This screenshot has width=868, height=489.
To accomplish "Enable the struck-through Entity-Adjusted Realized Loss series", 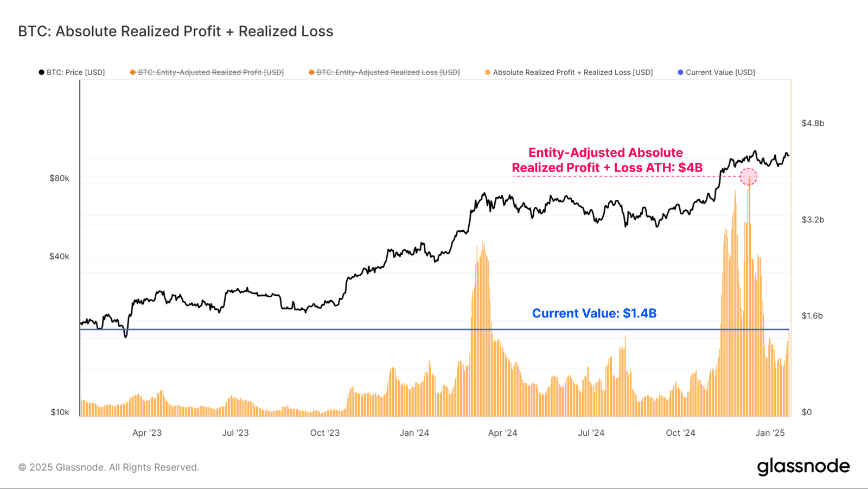I will (388, 72).
